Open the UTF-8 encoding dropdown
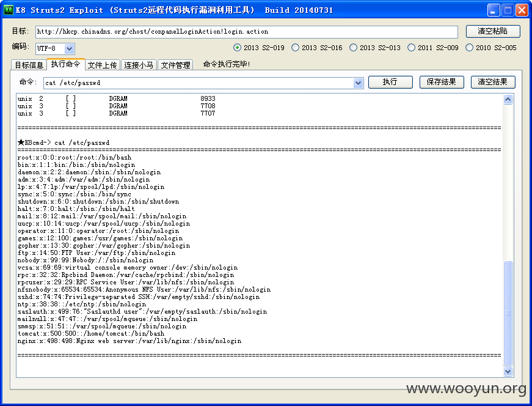 click(x=69, y=48)
